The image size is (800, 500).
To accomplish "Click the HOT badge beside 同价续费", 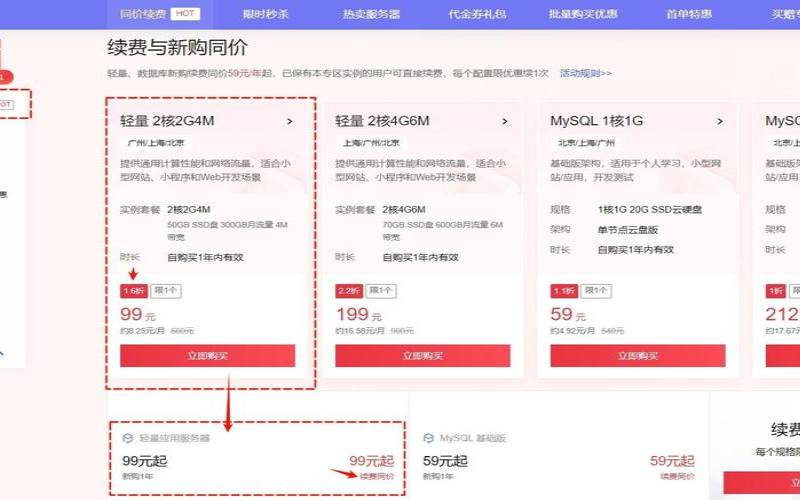I will tap(183, 14).
